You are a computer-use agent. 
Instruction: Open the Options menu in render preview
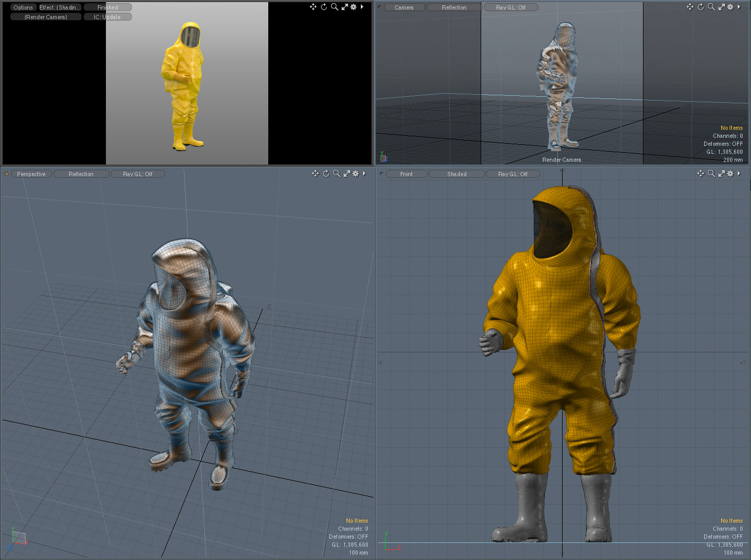pyautogui.click(x=23, y=7)
